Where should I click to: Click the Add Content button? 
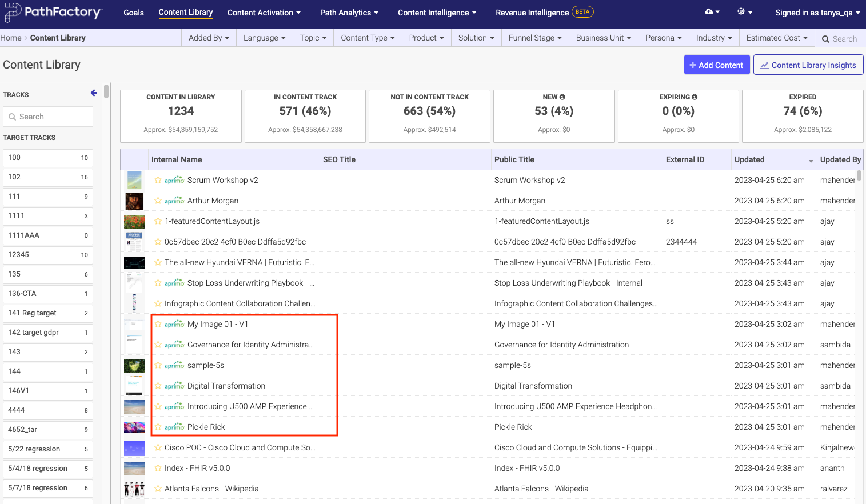716,65
